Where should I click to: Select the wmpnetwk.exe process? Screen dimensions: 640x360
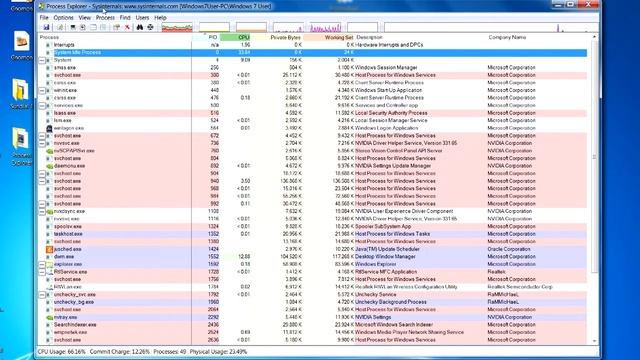pyautogui.click(x=313, y=332)
